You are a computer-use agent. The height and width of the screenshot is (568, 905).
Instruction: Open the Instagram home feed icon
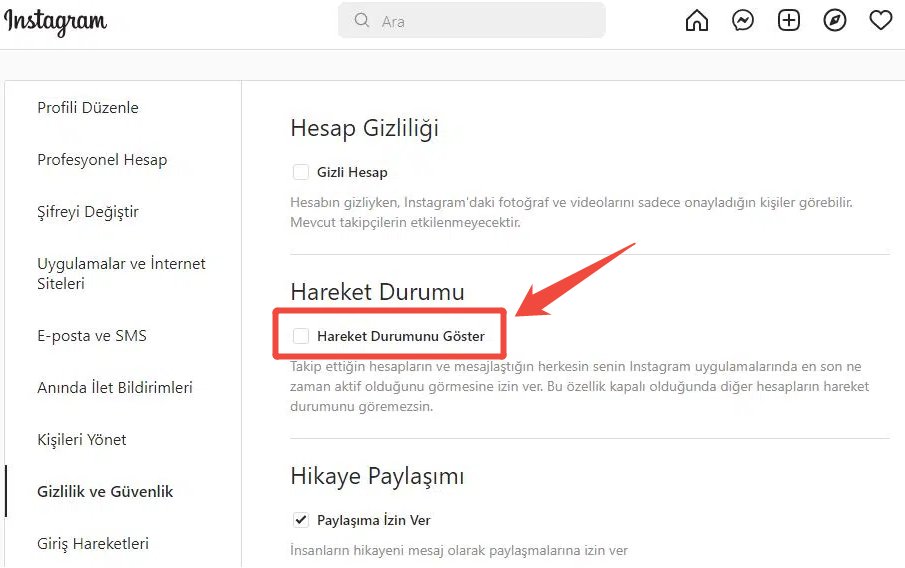[x=697, y=21]
